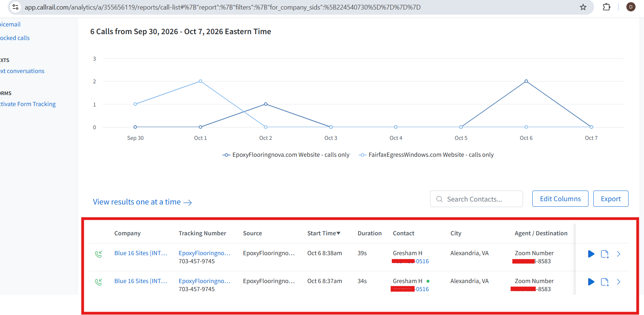Bookmark this page with the star icon
Viewport: 644px width, 315px height.
(583, 7)
